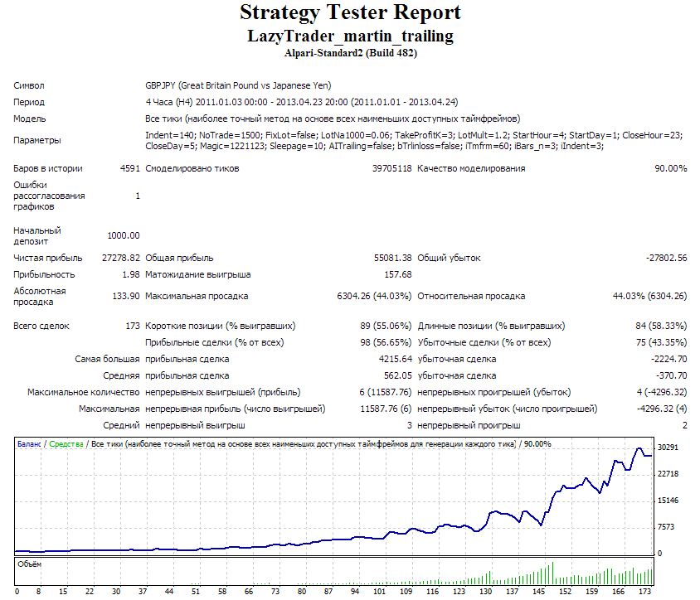Click x-axis trade number 94
Viewport: 700px width, 600px height.
point(355,592)
